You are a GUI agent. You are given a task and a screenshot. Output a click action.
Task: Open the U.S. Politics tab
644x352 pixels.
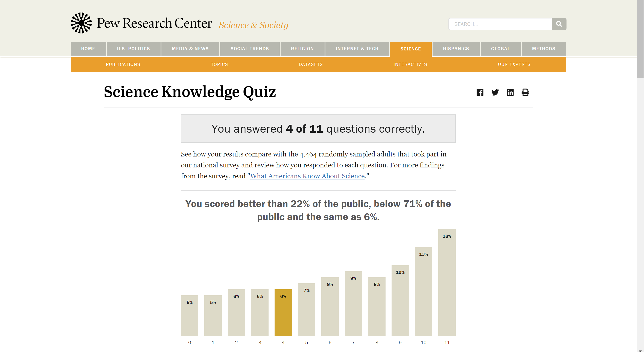[x=134, y=49]
